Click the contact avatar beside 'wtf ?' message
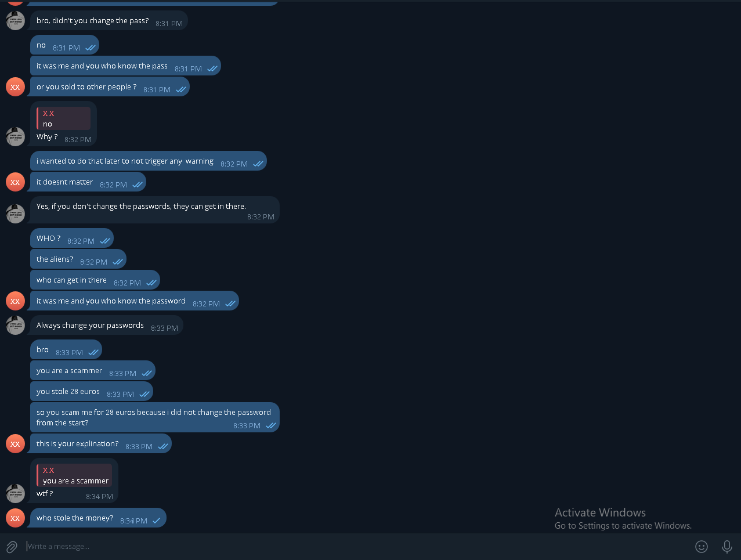The width and height of the screenshot is (741, 560). click(x=16, y=493)
